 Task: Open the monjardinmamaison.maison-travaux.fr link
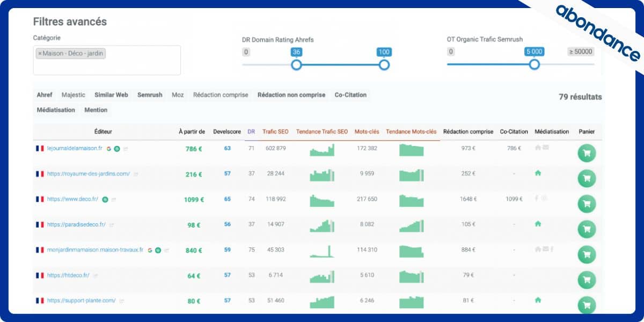coord(95,250)
